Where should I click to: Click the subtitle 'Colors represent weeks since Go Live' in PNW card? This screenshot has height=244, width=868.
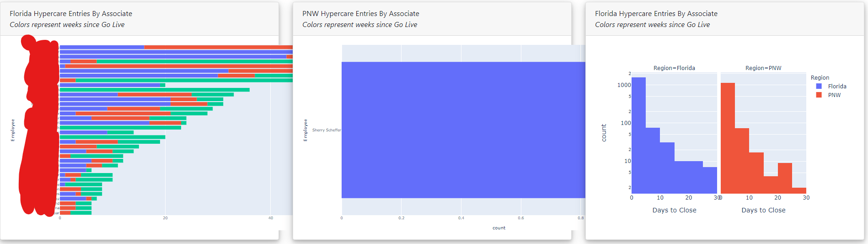click(359, 25)
